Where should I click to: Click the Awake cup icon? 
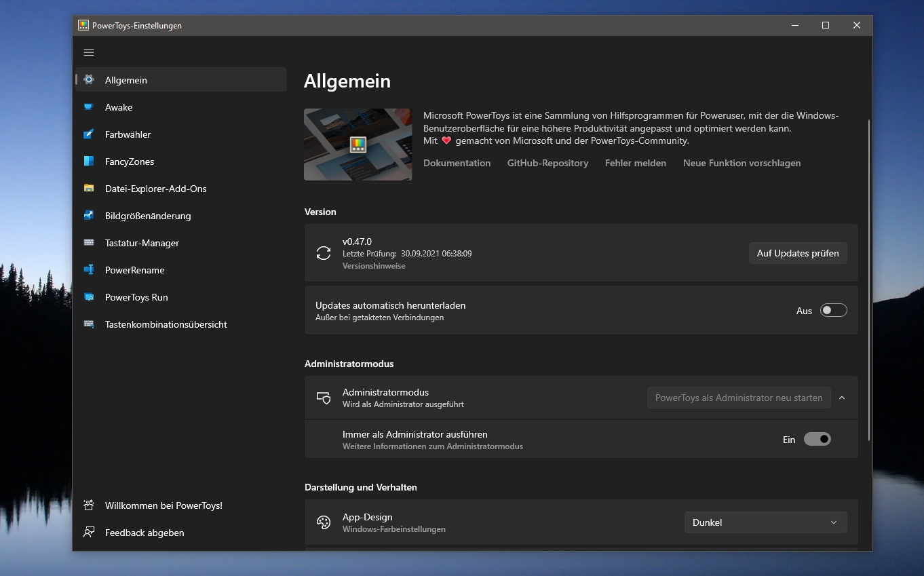pos(89,107)
